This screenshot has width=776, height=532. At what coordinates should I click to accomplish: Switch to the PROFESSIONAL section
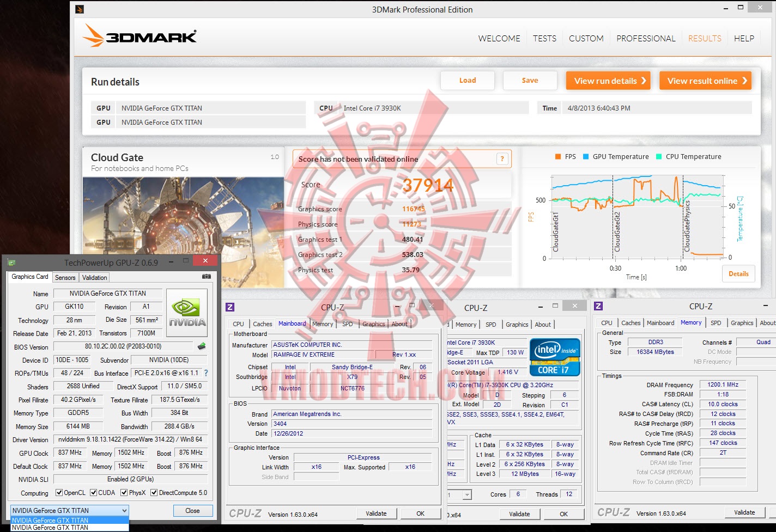[646, 38]
